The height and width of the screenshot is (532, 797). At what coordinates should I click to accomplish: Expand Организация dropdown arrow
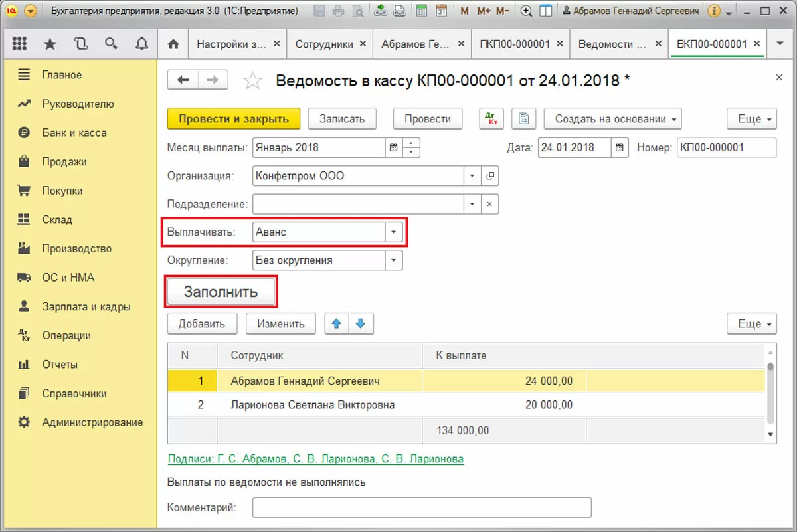[472, 176]
